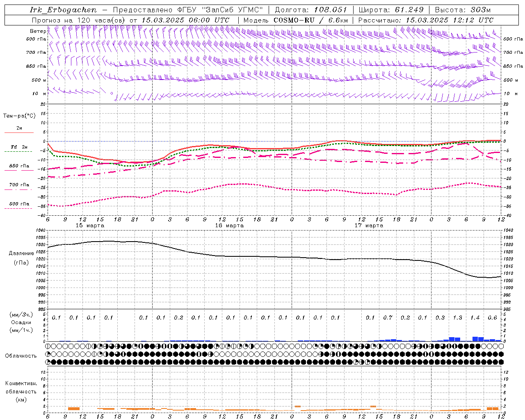Click the '850 гПа' temperature legend entry
The width and height of the screenshot is (525, 420).
coord(19,166)
